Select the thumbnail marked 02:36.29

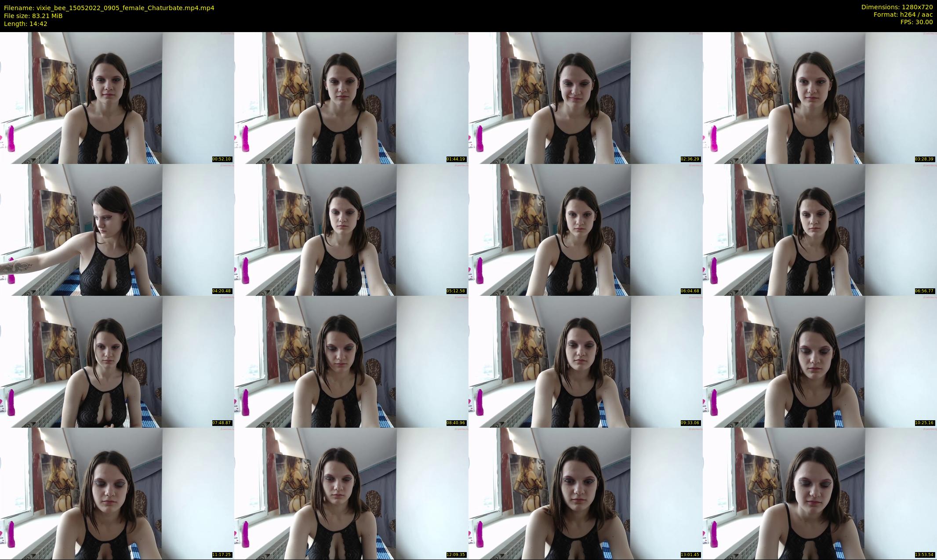click(585, 98)
